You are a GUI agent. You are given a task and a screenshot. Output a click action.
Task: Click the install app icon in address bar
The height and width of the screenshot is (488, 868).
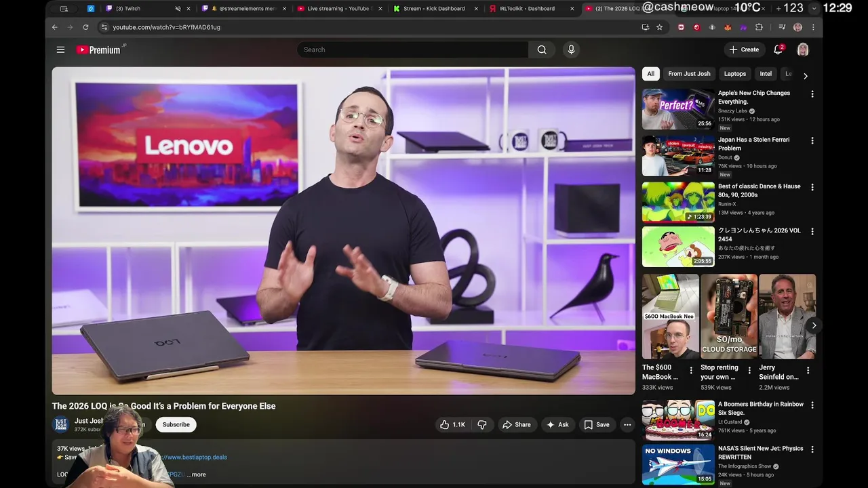point(645,27)
